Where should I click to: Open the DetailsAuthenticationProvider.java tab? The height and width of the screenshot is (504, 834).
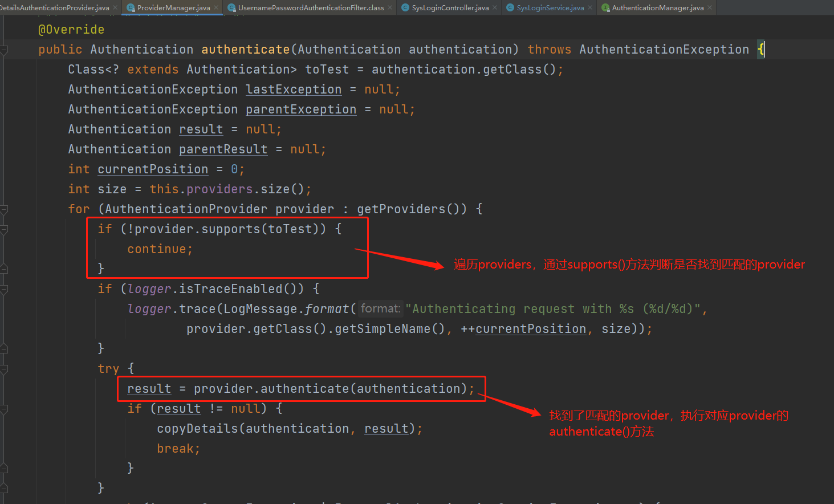55,7
